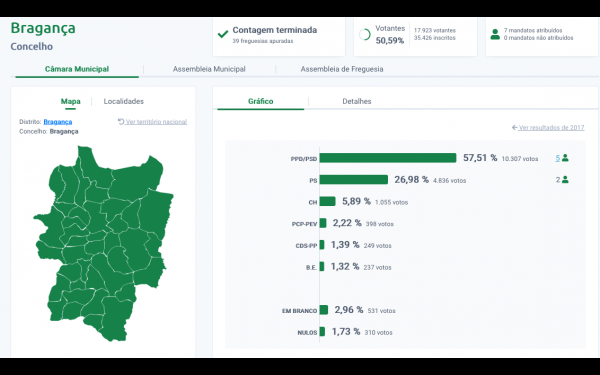Click the PS green results bar
The height and width of the screenshot is (375, 600).
coord(354,179)
